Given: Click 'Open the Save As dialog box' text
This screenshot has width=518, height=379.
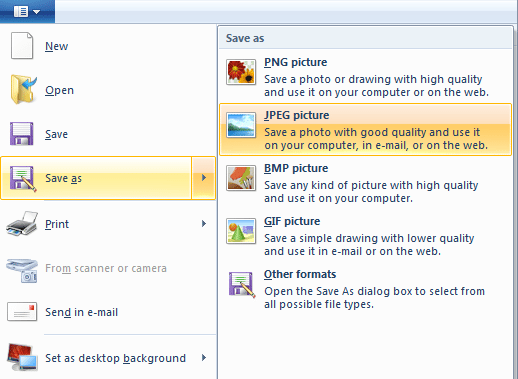Looking at the screenshot, I should point(374,298).
